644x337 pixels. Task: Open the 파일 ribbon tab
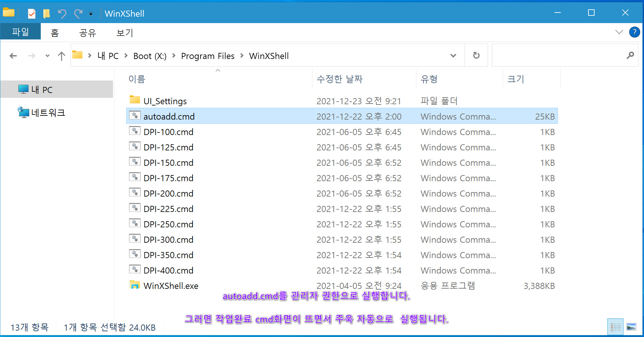tap(21, 31)
